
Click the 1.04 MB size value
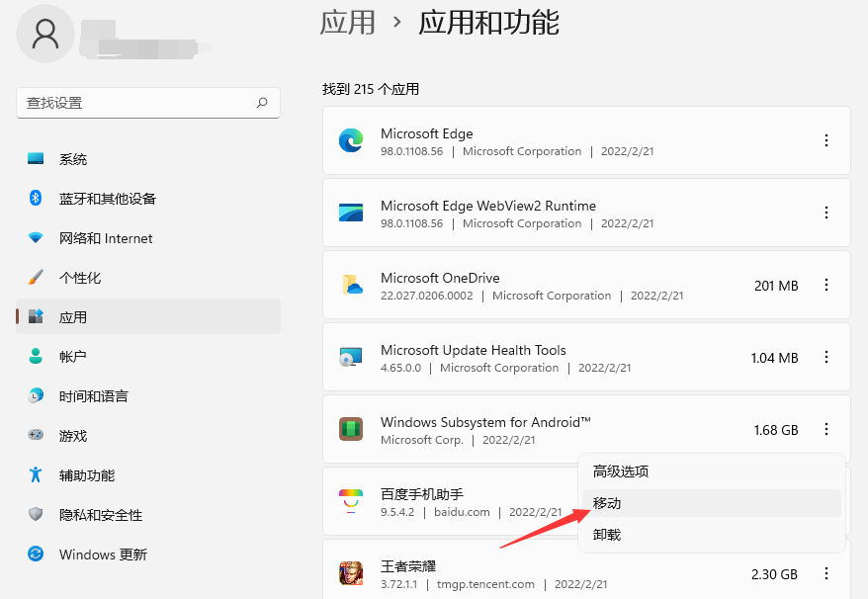[774, 358]
